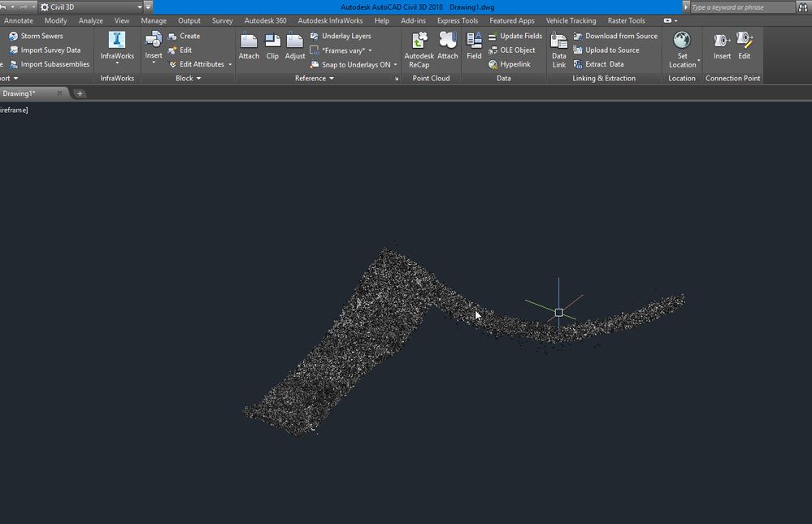Viewport: 812px width, 524px height.
Task: Open Edit Attributes dropdown arrow
Action: [x=230, y=65]
